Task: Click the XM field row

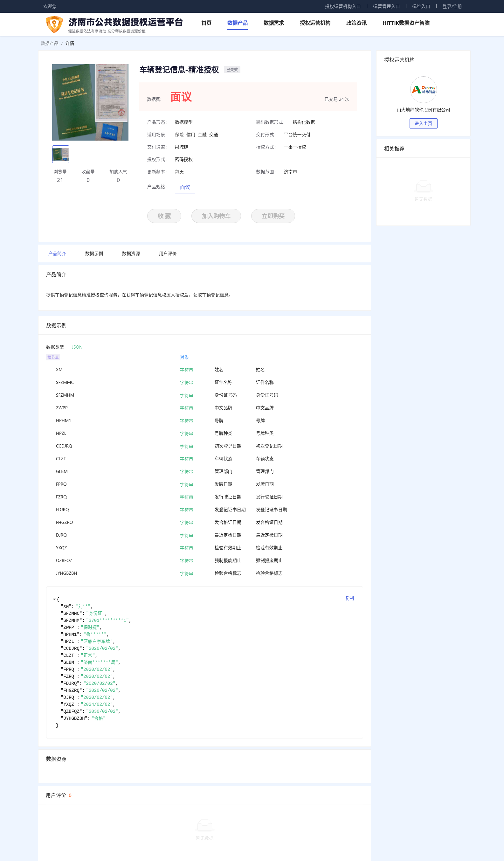Action: pyautogui.click(x=204, y=370)
